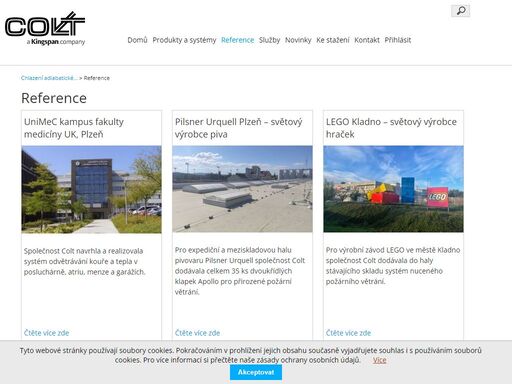The image size is (512, 384).
Task: Read more about the UniMeC reference
Action: point(46,333)
